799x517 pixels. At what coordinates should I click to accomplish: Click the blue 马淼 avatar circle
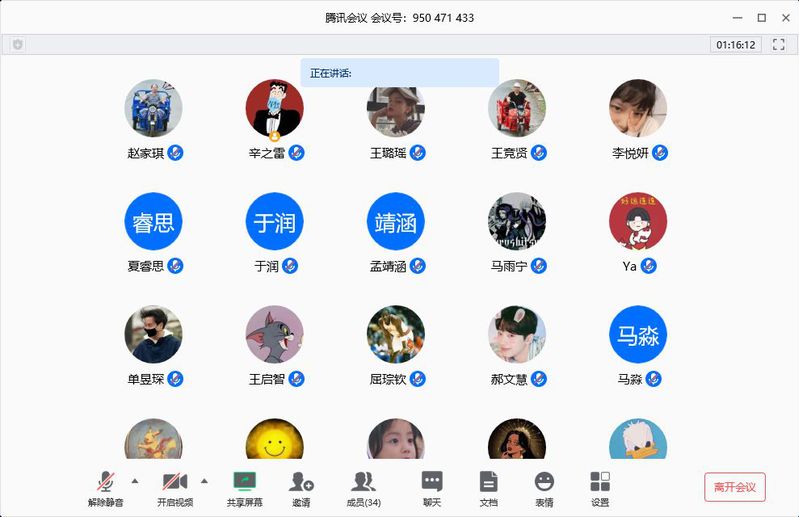638,334
